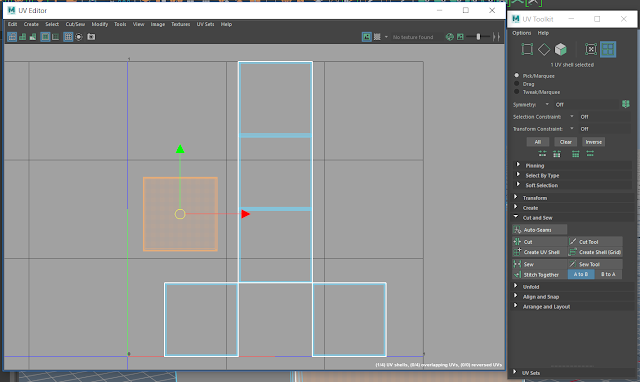The width and height of the screenshot is (640, 382).
Task: Click the Sew button
Action: pos(540,264)
